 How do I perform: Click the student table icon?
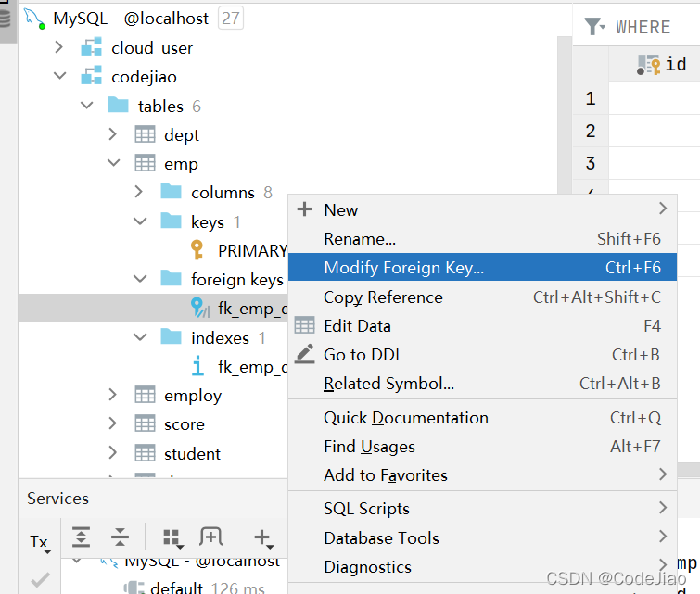(145, 453)
